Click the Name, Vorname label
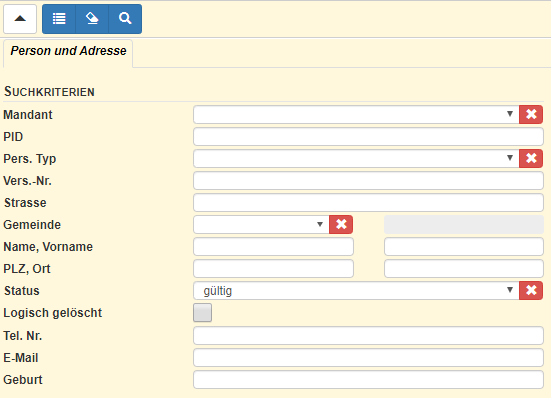Screen dimensions: 551x398 coord(48,247)
